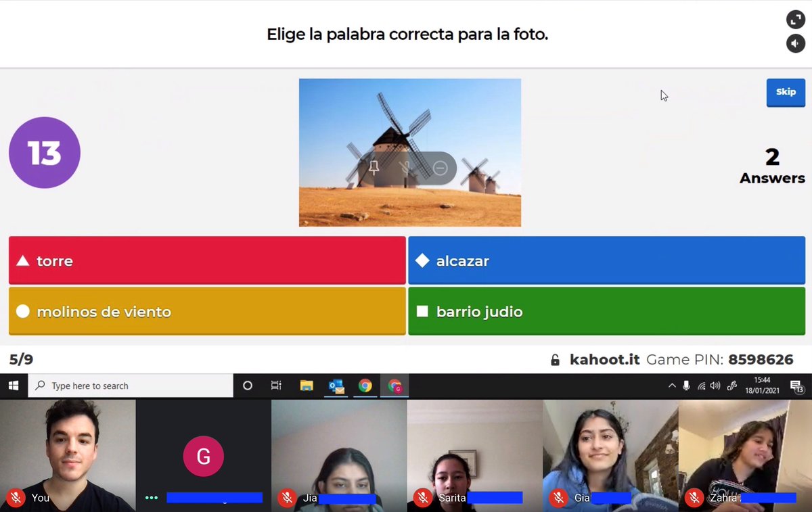Screen dimensions: 812x512
Task: Open the Action Center showing 13 notifications
Action: pyautogui.click(x=798, y=386)
